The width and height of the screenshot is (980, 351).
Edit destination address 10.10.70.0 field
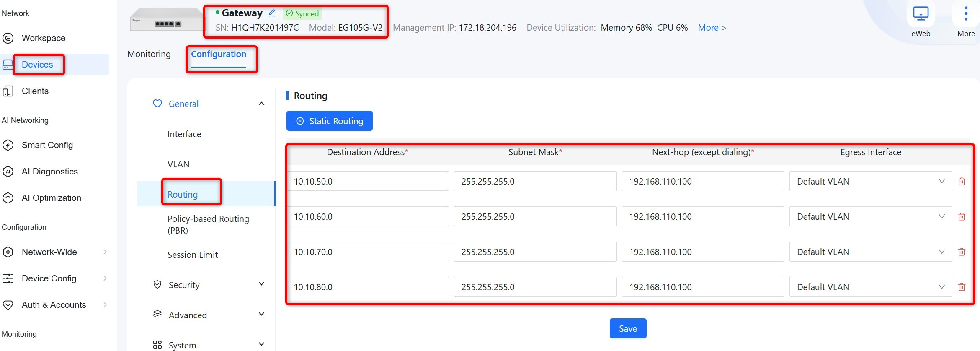tap(368, 252)
